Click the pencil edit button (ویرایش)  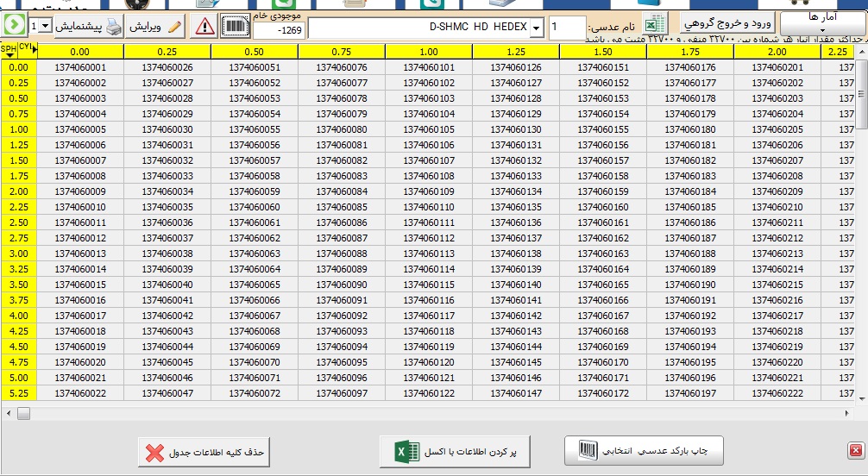[x=157, y=27]
